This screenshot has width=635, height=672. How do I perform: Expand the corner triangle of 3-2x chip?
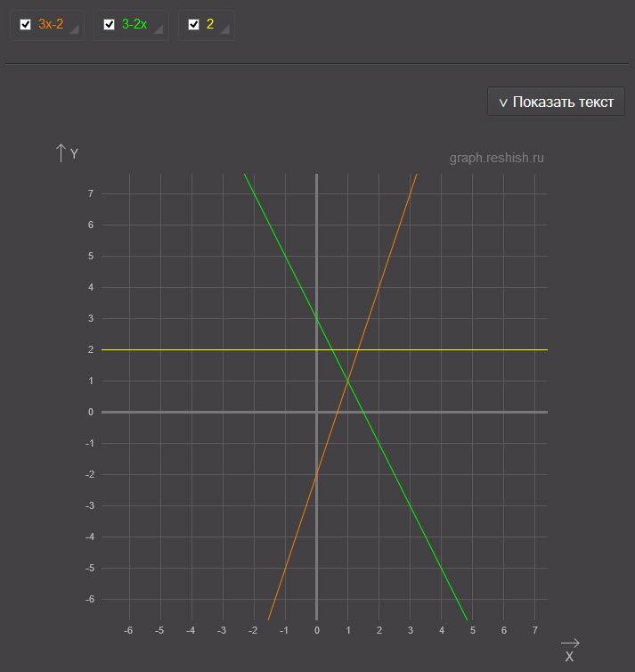pos(159,29)
